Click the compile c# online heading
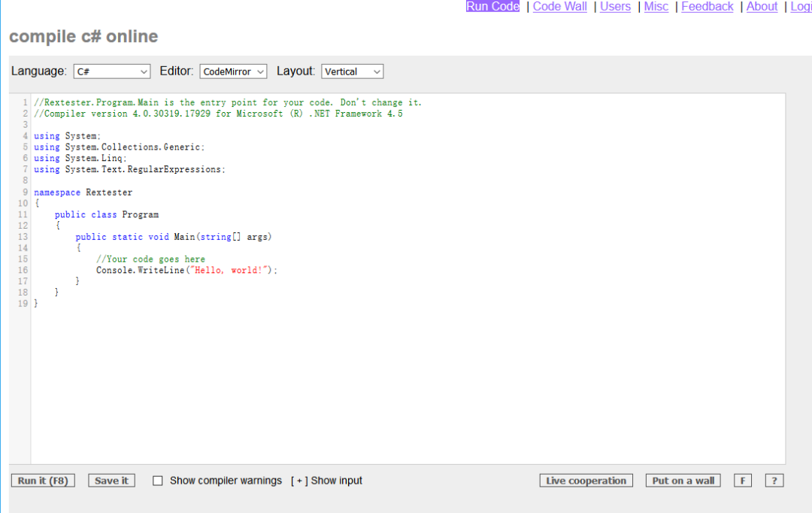The width and height of the screenshot is (812, 513). click(83, 37)
